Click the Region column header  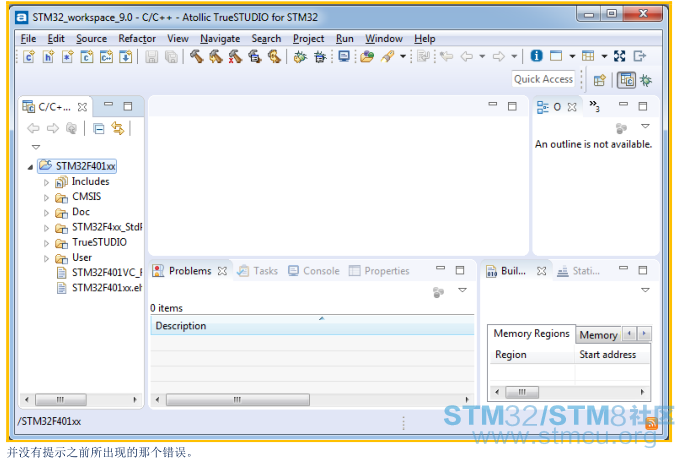[x=532, y=355]
